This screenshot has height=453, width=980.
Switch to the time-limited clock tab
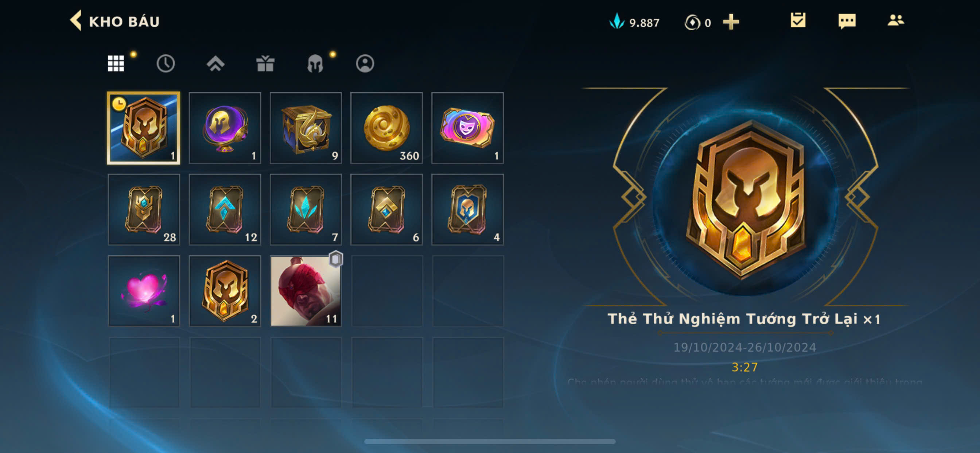(x=166, y=63)
